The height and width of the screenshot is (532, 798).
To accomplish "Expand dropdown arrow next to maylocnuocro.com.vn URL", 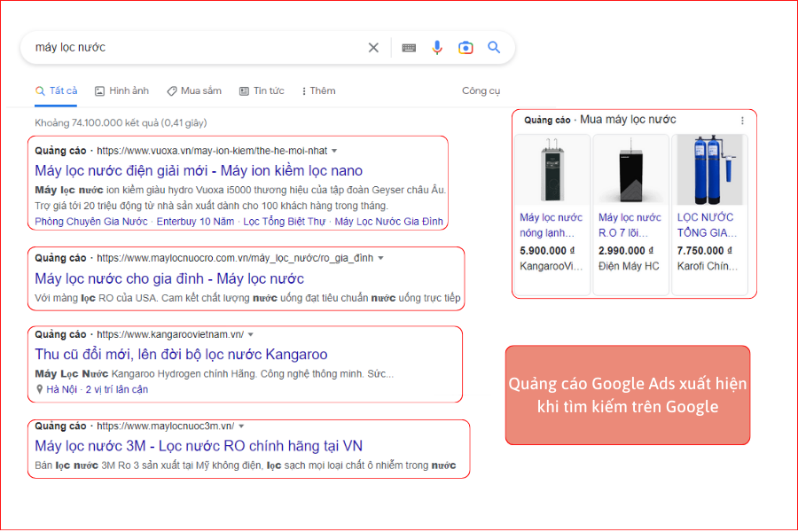I will pyautogui.click(x=380, y=258).
